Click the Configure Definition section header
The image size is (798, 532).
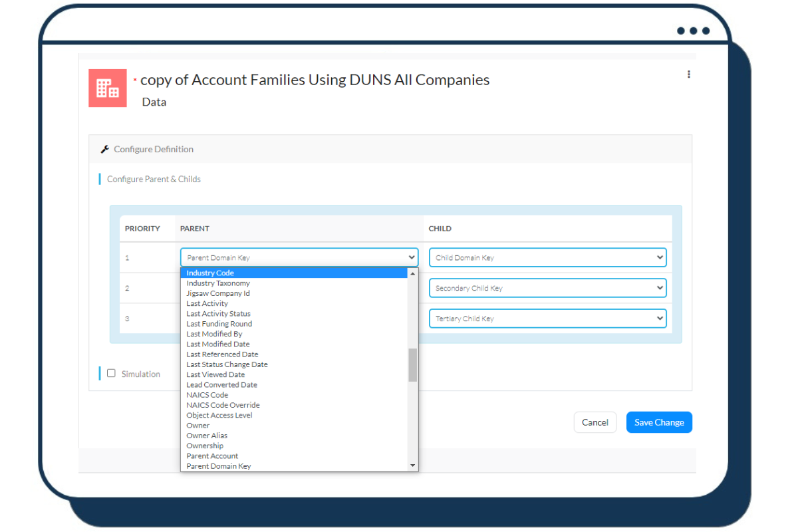(153, 149)
